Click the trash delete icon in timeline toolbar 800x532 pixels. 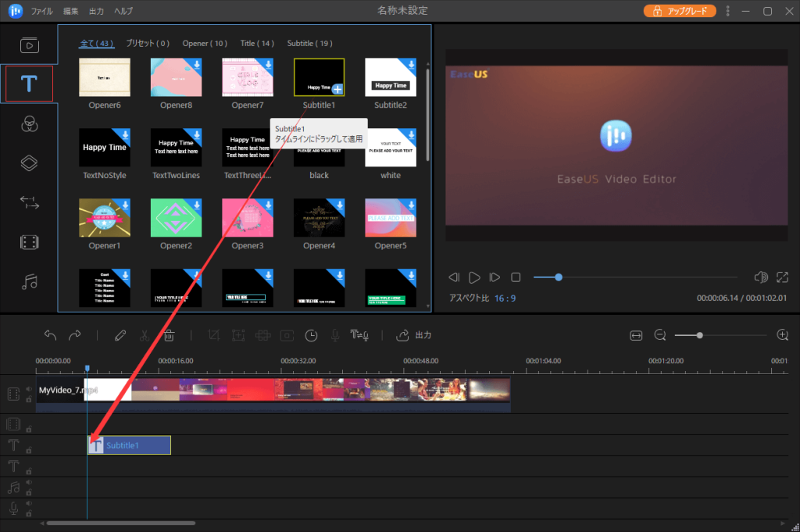(169, 335)
